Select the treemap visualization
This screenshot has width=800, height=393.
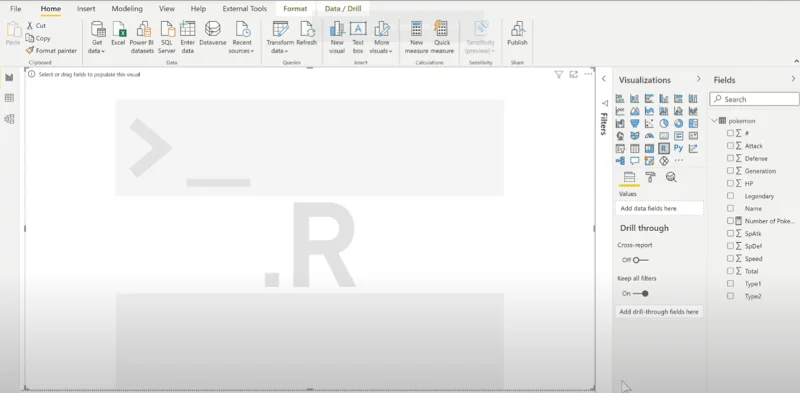click(693, 124)
